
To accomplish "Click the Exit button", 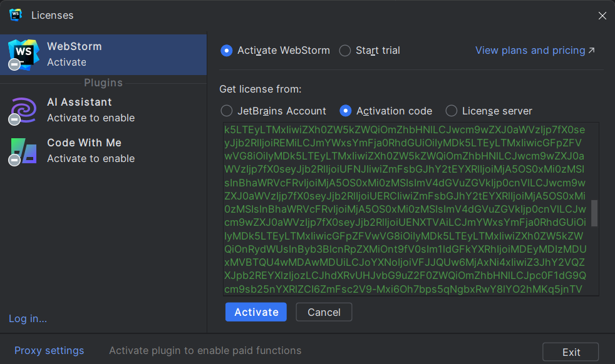I will [571, 352].
